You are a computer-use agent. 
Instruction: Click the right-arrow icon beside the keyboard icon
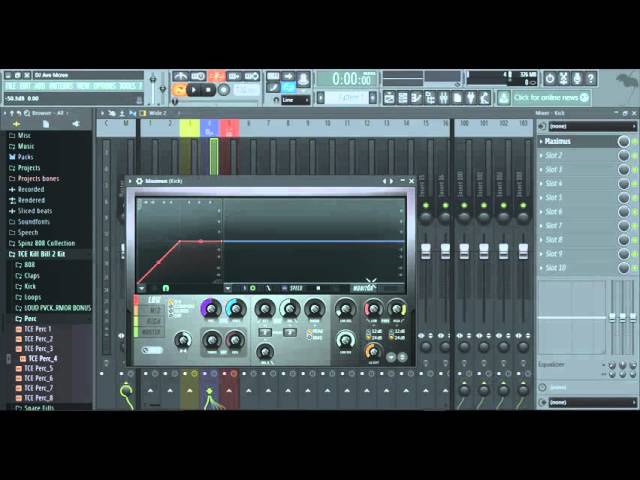(288, 76)
